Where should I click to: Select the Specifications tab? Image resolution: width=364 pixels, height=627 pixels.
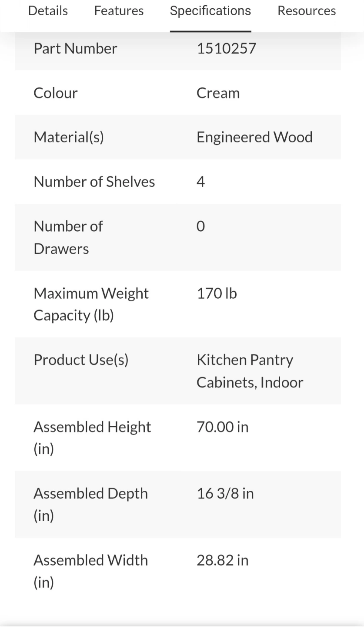210,10
